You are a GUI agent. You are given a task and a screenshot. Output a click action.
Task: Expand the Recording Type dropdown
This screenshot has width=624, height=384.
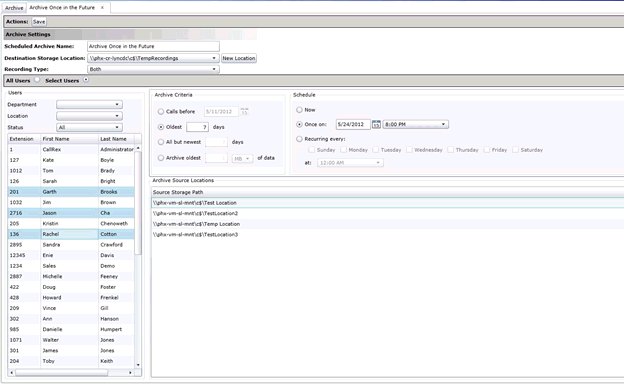[153, 69]
